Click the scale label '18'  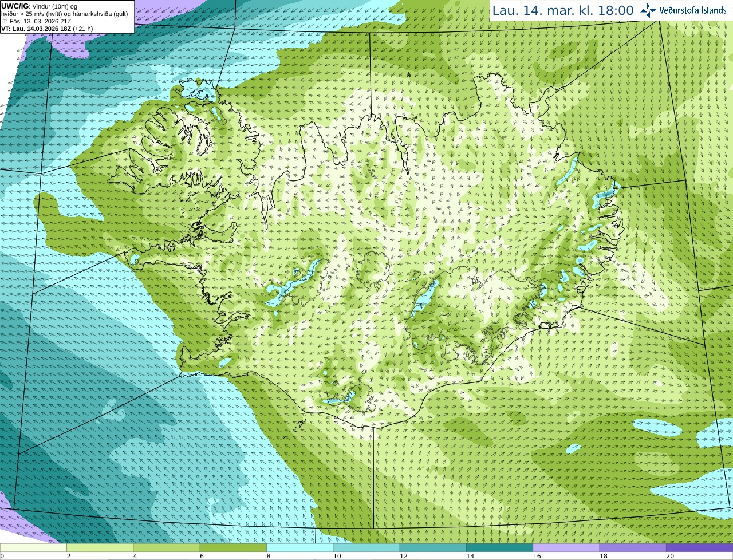coord(603,556)
